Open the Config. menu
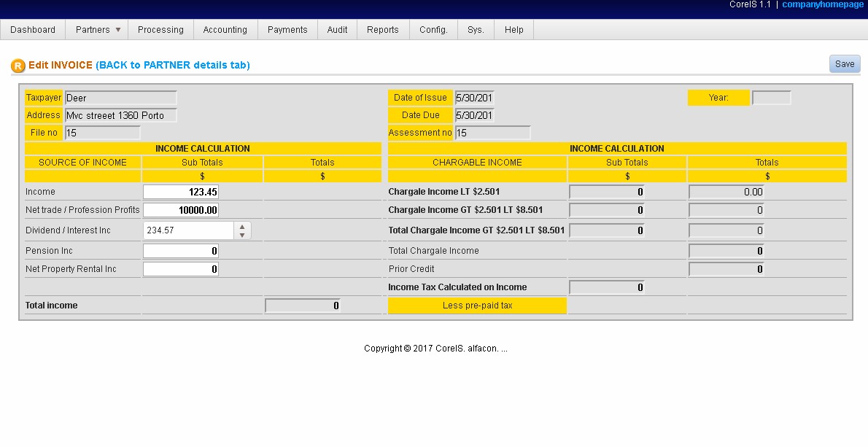Viewport: 868px width, 447px height. click(433, 30)
